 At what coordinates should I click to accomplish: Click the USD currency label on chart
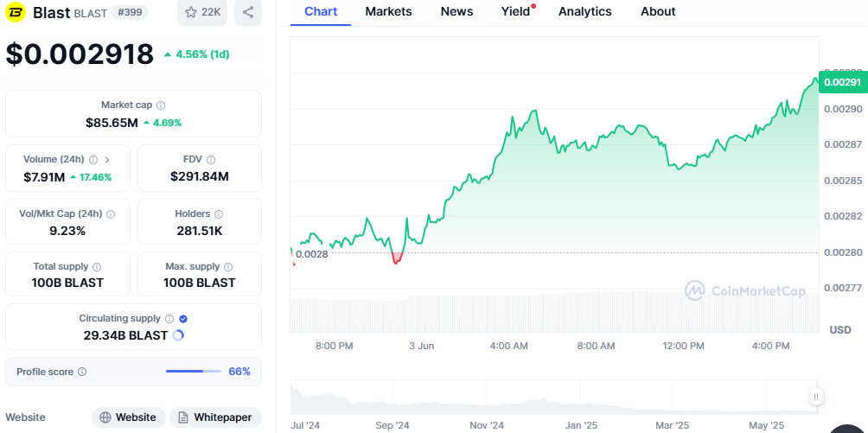tap(840, 330)
